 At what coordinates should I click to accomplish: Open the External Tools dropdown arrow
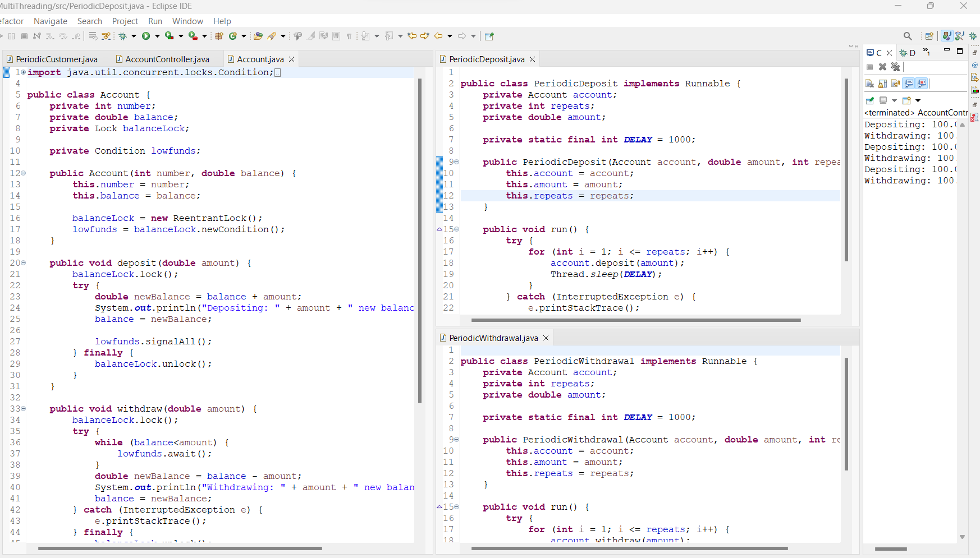pos(204,36)
